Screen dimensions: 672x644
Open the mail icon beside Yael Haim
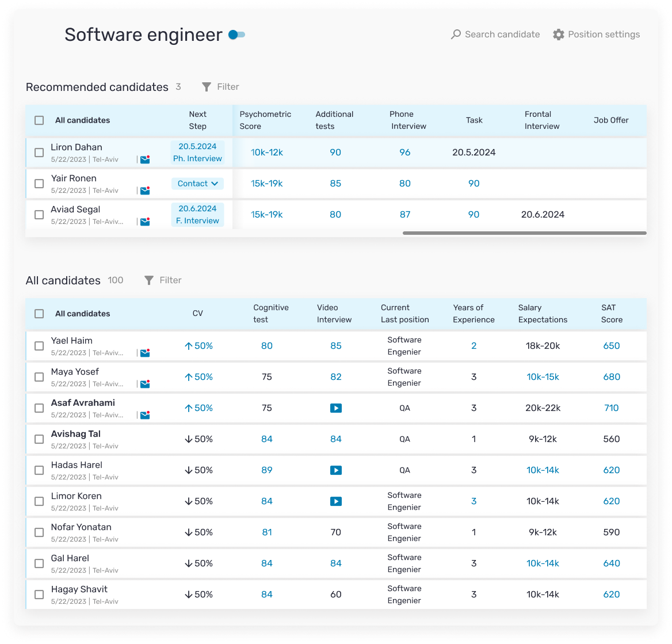(145, 353)
